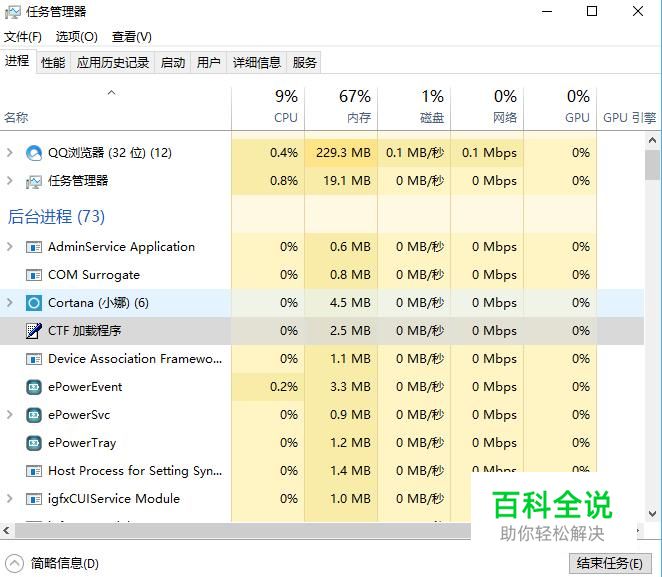Select the COM Surrogate process row
662x577 pixels.
coord(322,275)
